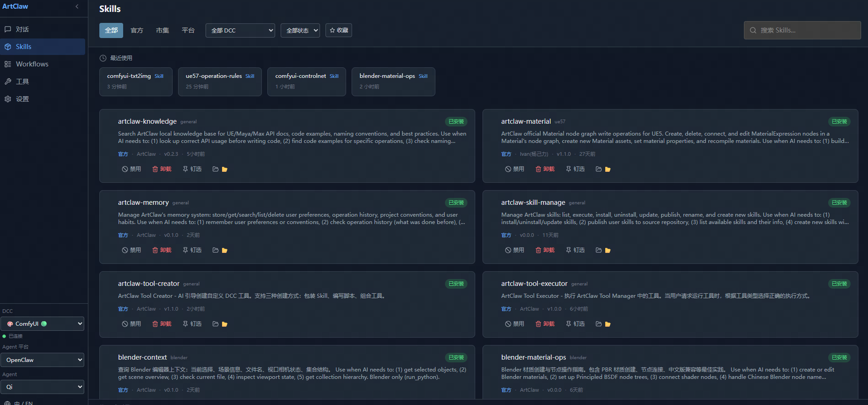The width and height of the screenshot is (868, 405).
Task: Open recent blender-material-ops card in 最近使用
Action: click(393, 82)
